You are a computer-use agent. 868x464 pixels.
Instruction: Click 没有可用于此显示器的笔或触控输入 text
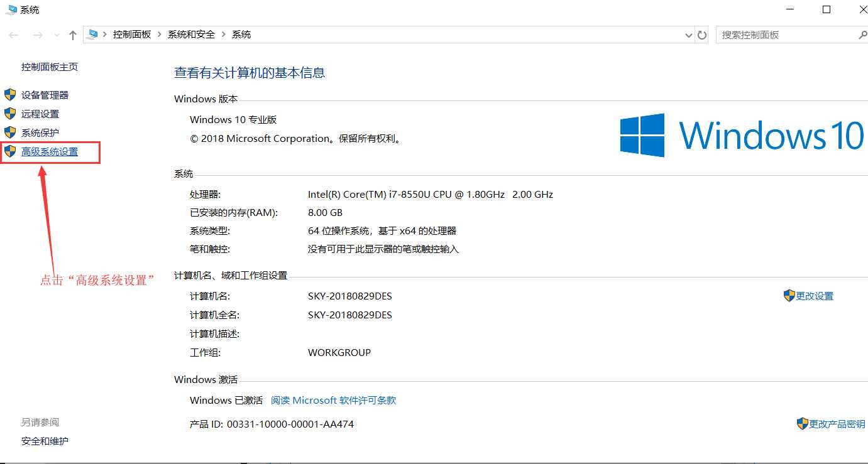pos(383,249)
